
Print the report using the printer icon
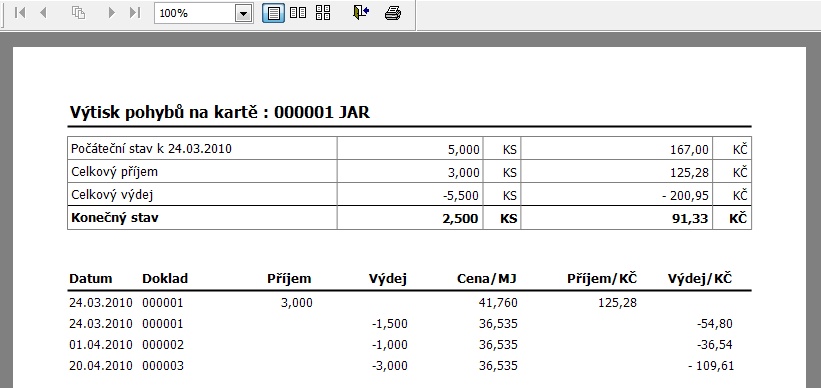coord(393,13)
